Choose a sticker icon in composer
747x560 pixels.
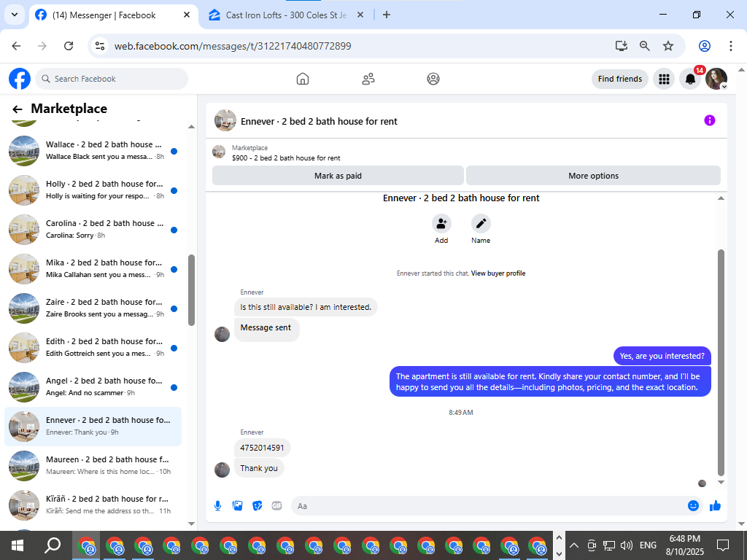point(258,506)
